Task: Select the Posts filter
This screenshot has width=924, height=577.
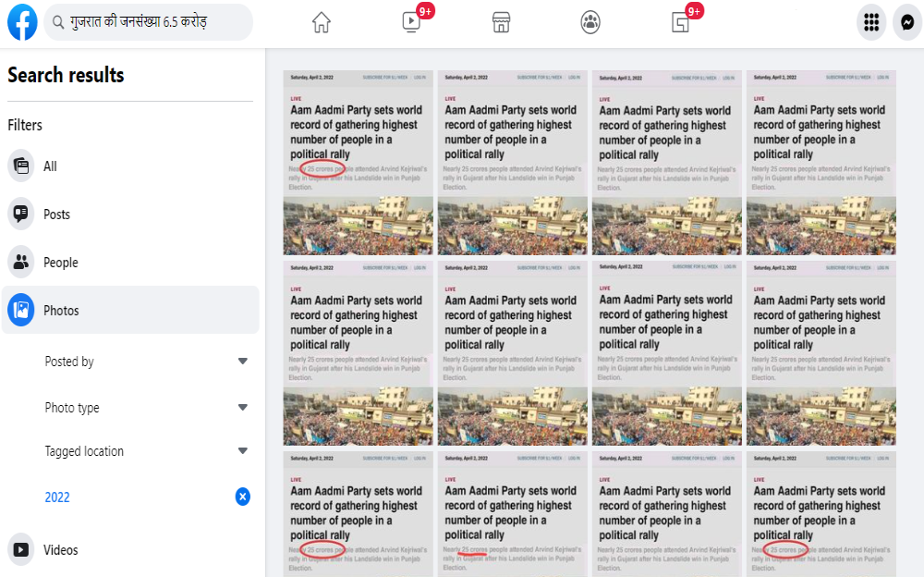Action: [56, 215]
